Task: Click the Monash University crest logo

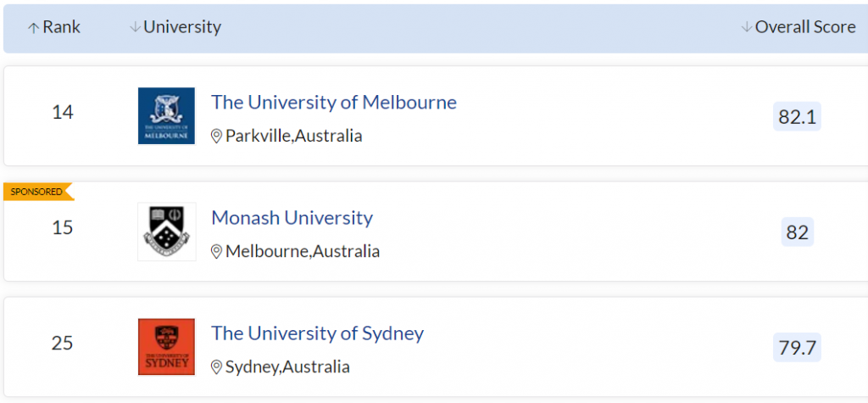Action: tap(166, 231)
